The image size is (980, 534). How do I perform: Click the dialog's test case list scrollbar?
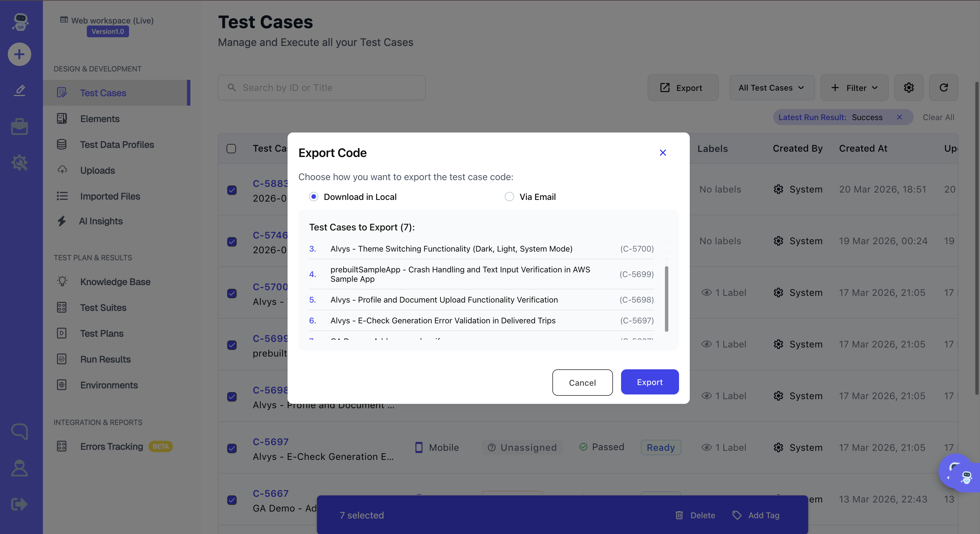(667, 299)
